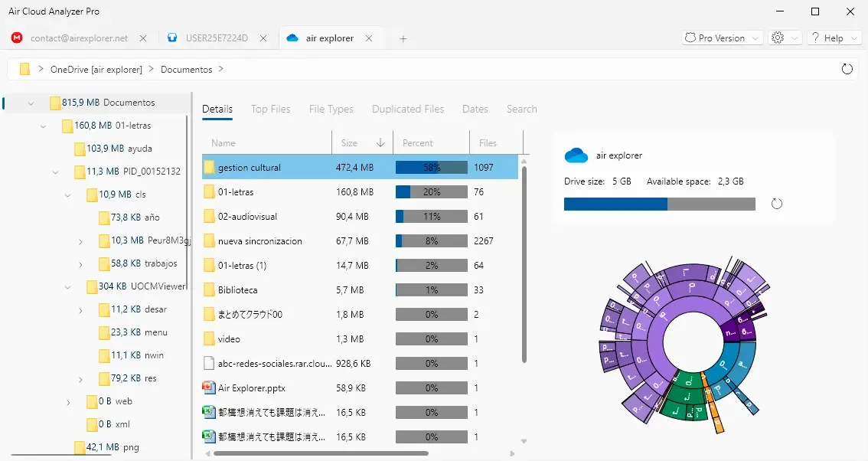Sort by Files column header
Viewport: 868px width, 461px height.
tap(496, 143)
